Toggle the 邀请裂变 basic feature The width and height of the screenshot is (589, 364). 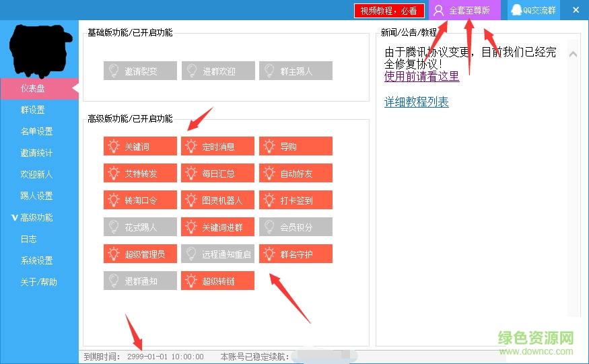140,71
